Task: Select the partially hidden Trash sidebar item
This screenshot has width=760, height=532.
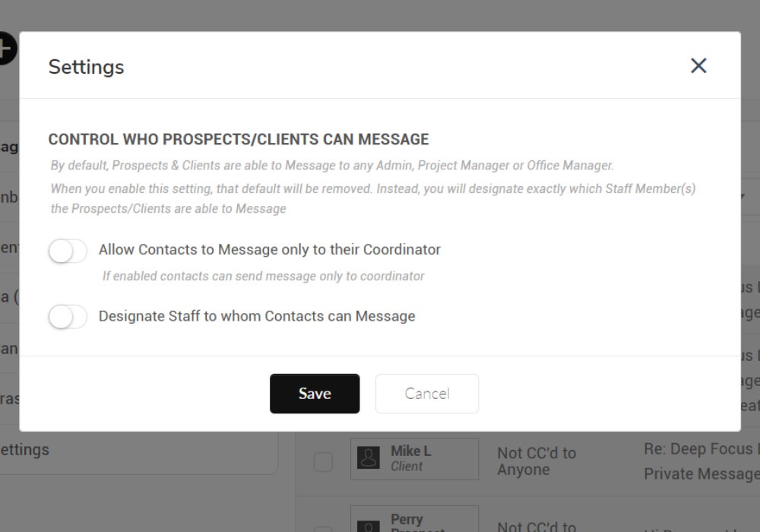Action: [x=9, y=398]
